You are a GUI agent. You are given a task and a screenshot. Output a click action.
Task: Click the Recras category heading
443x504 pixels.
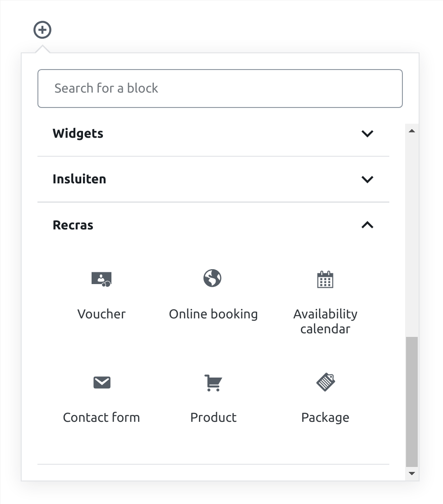pos(73,225)
